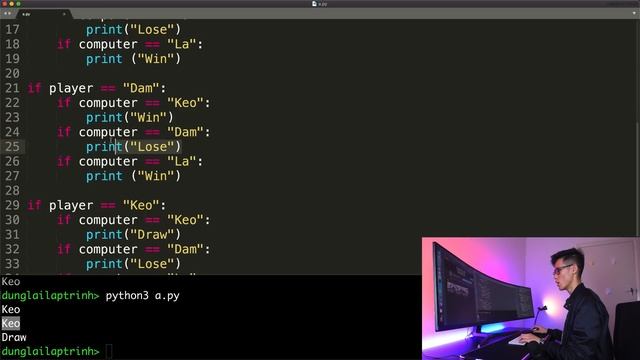Click the green zoom window button

(18, 4)
